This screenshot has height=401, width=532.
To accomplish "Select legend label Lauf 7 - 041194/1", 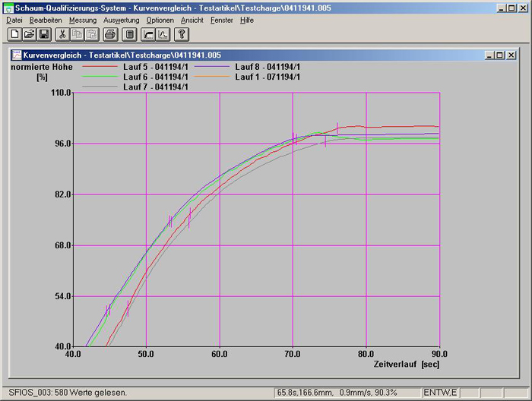I will (156, 87).
